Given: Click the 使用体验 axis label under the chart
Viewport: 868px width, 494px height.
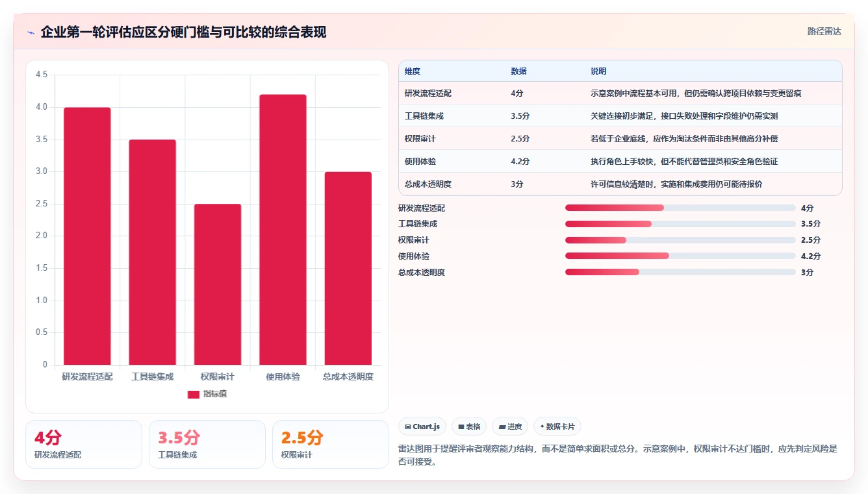Looking at the screenshot, I should [283, 377].
